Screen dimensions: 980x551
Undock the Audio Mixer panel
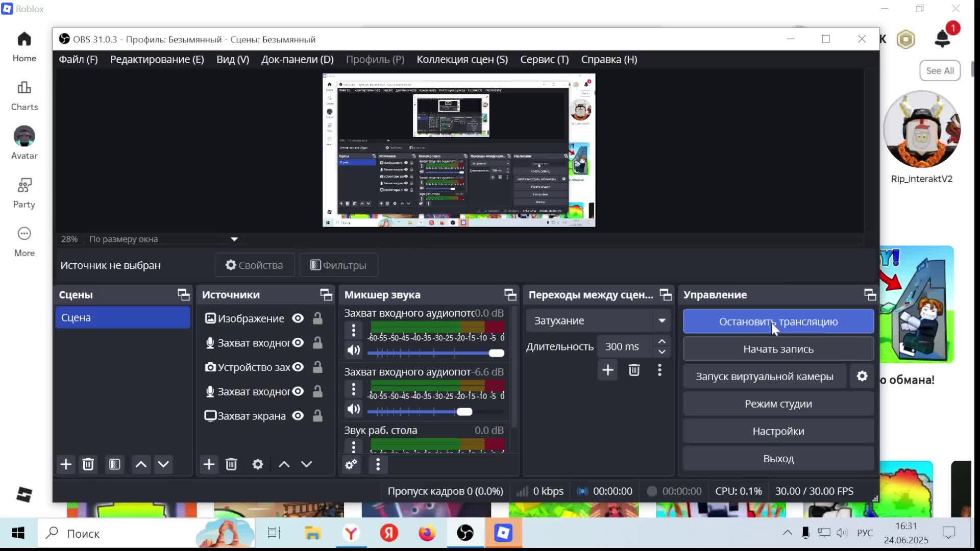pyautogui.click(x=510, y=294)
